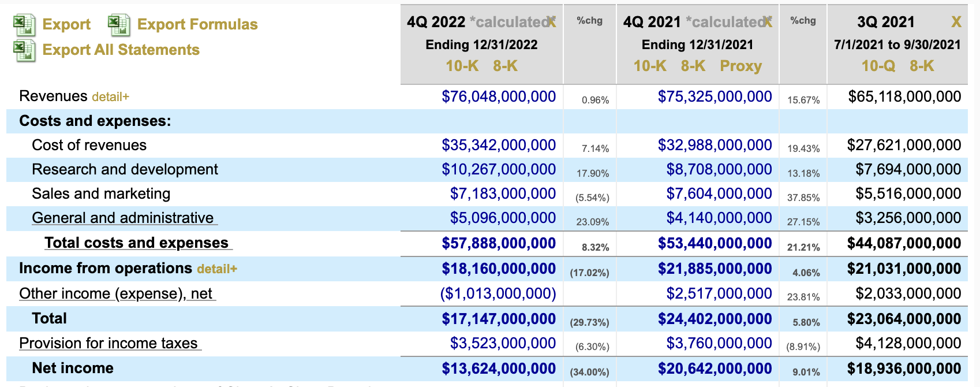
Task: Open the Total costs and expenses row link
Action: [x=137, y=243]
